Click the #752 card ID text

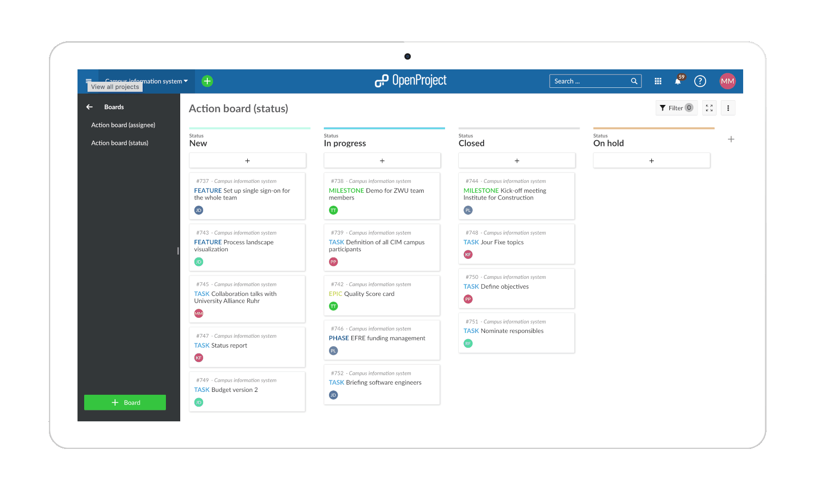click(337, 373)
